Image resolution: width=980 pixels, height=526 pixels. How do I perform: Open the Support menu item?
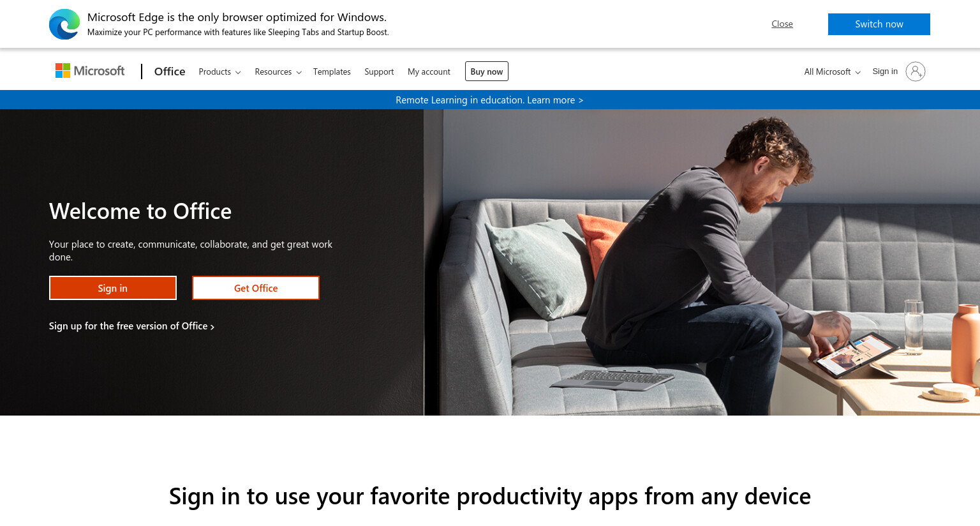point(379,71)
